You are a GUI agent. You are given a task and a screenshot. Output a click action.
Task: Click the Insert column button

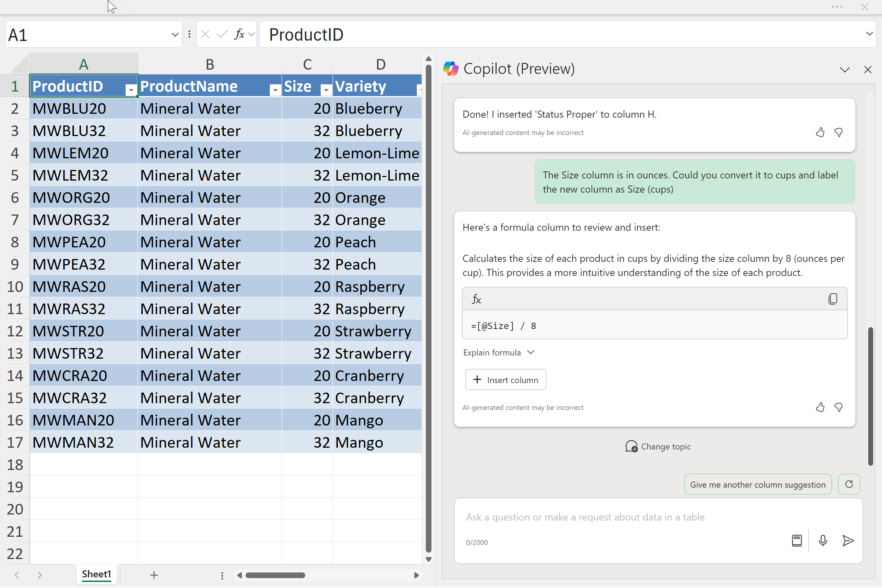click(506, 380)
